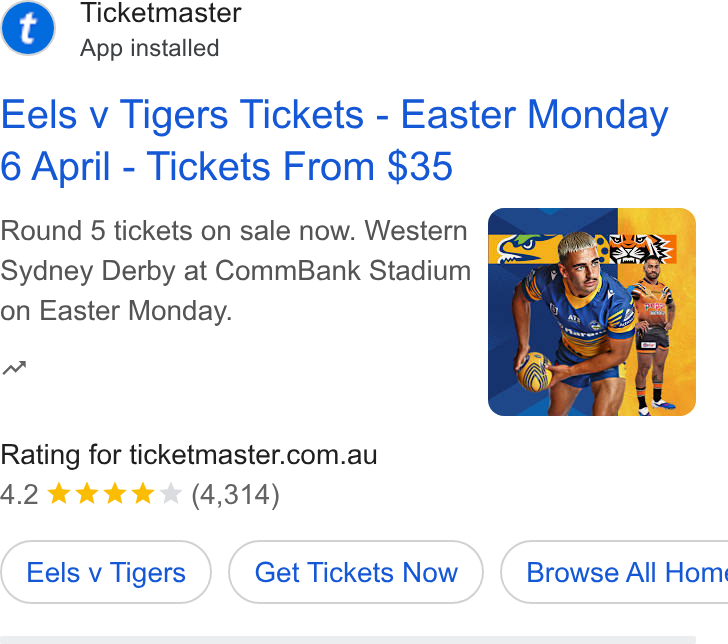Click the Eels player in the ad thumbnail
The height and width of the screenshot is (644, 728).
point(574,325)
